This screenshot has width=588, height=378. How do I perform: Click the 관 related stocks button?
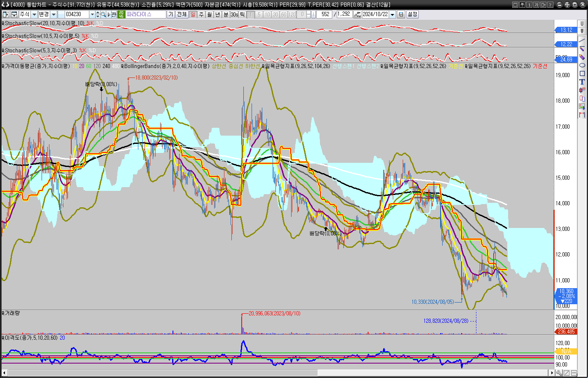[x=114, y=14]
